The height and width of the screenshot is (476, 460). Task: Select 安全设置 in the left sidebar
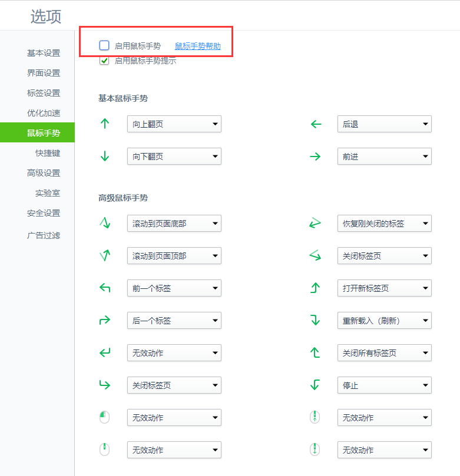pos(44,213)
